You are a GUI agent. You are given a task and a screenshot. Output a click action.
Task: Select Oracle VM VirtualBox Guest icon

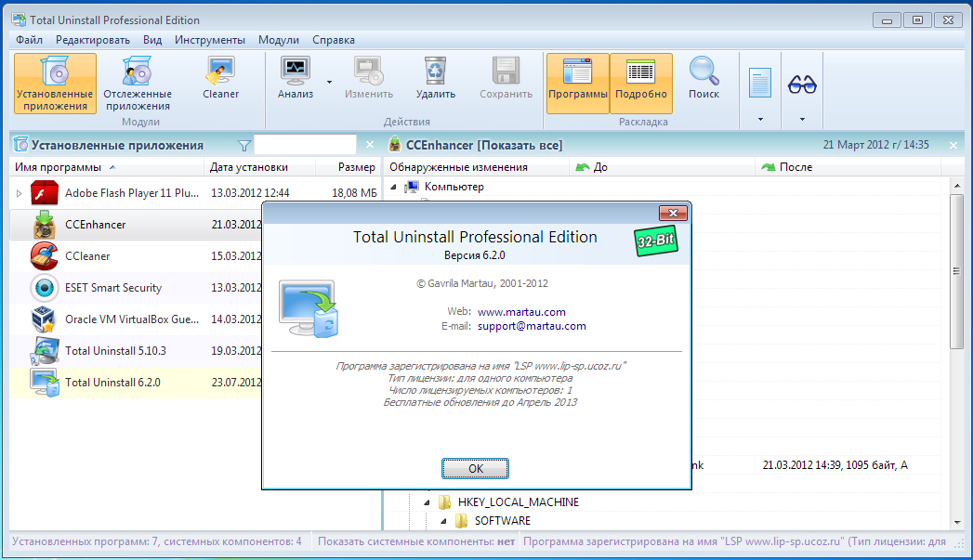(x=44, y=319)
